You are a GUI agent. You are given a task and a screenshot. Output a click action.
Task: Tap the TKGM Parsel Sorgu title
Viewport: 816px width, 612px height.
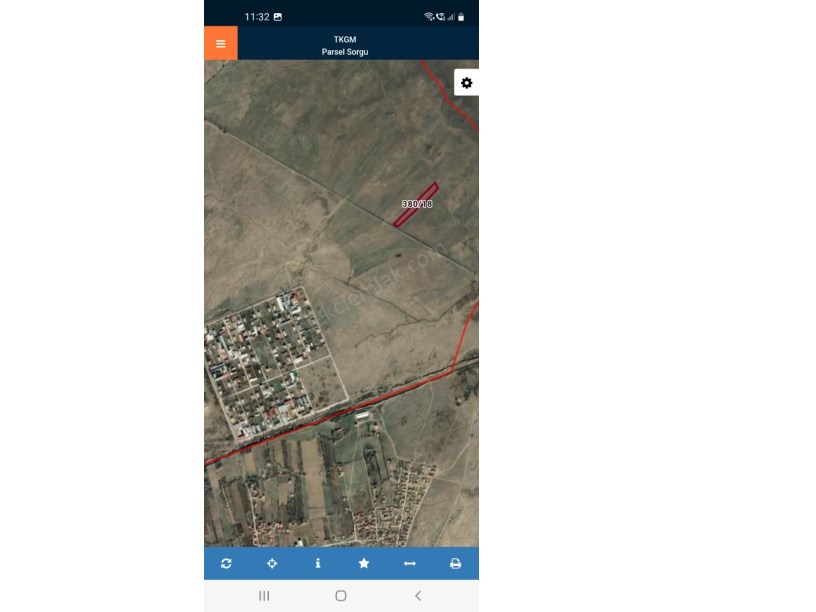[x=345, y=46]
